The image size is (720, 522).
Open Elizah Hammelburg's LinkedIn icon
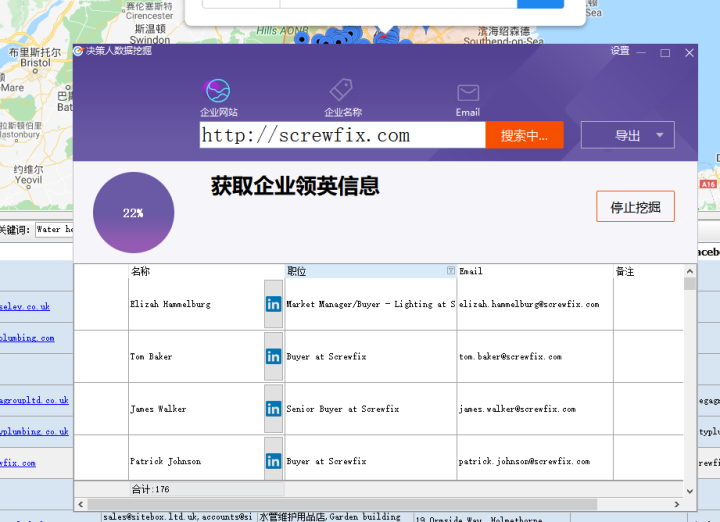pos(273,304)
